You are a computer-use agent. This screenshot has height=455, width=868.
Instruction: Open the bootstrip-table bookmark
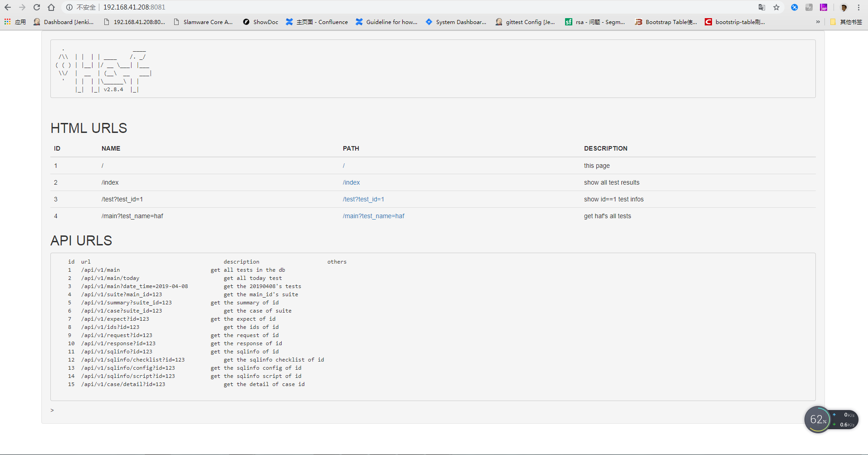click(735, 22)
